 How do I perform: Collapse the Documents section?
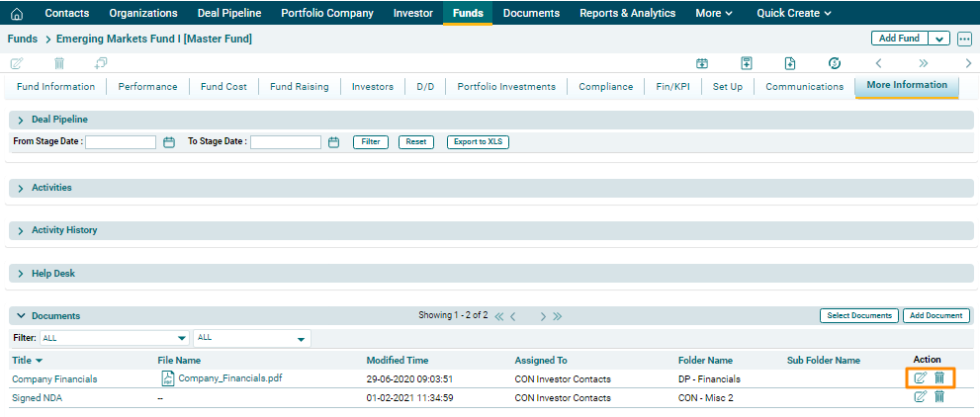point(21,316)
